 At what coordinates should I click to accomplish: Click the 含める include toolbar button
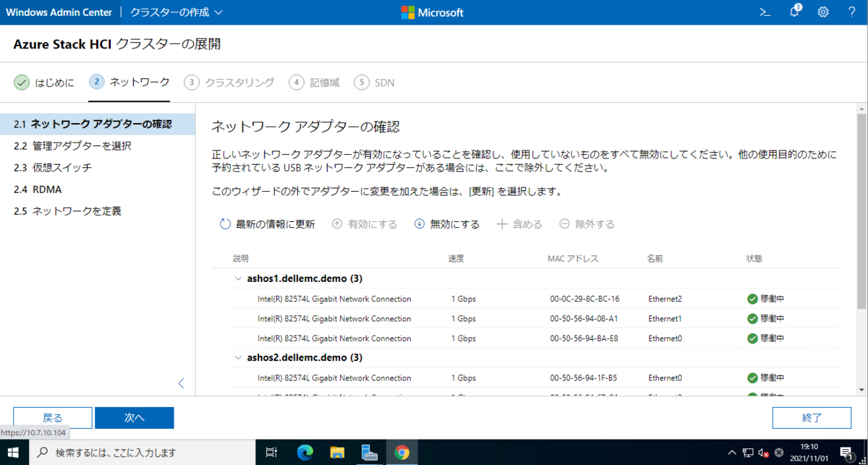(519, 224)
